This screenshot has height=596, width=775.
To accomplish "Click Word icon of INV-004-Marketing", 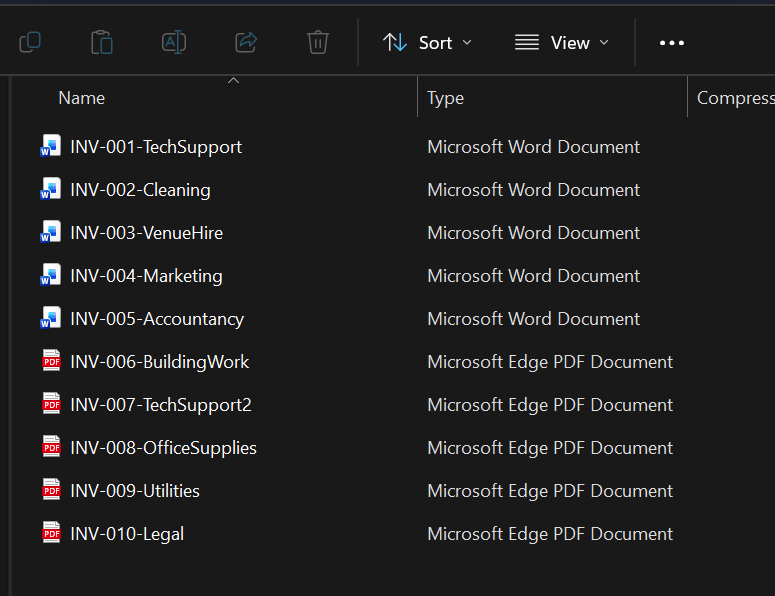I will coord(50,275).
